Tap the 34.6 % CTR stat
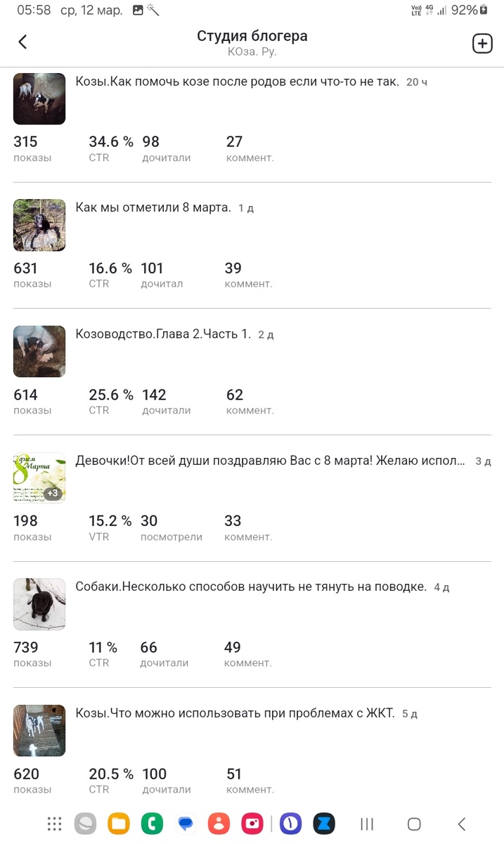Viewport: 504px width, 844px height. point(110,148)
